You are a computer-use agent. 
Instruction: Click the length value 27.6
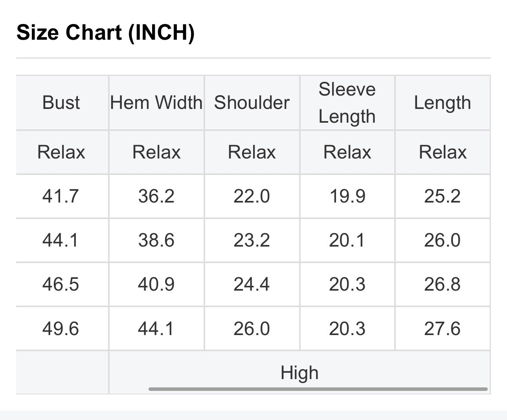tap(443, 328)
